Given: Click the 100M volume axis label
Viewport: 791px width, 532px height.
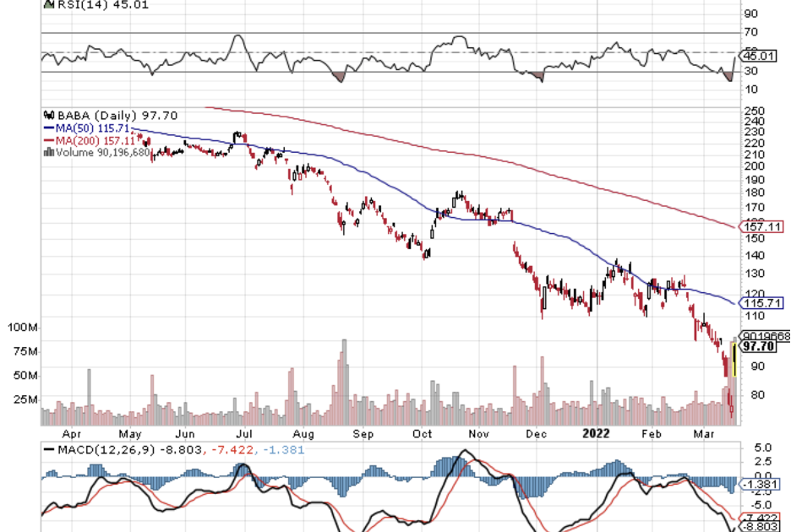Looking at the screenshot, I should pos(23,327).
